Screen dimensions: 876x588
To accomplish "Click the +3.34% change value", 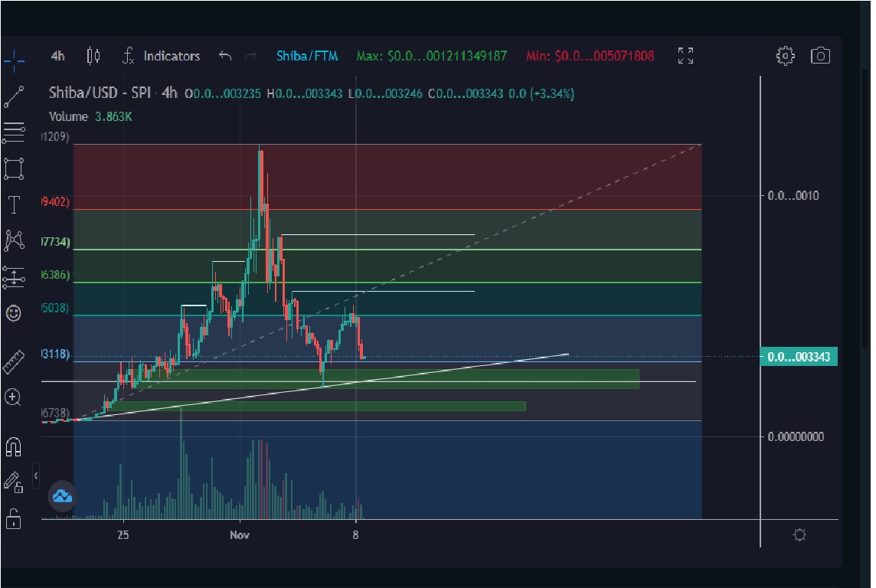I will [552, 93].
